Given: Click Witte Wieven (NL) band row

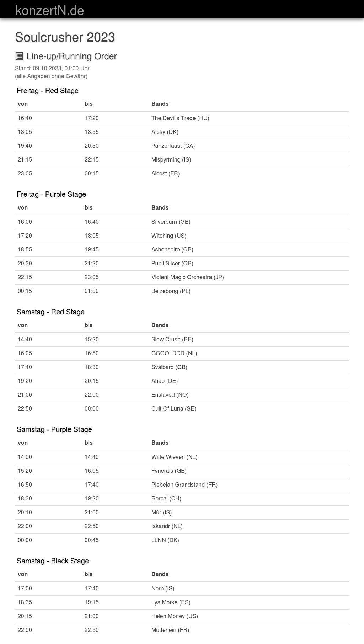Looking at the screenshot, I should pos(174,457).
